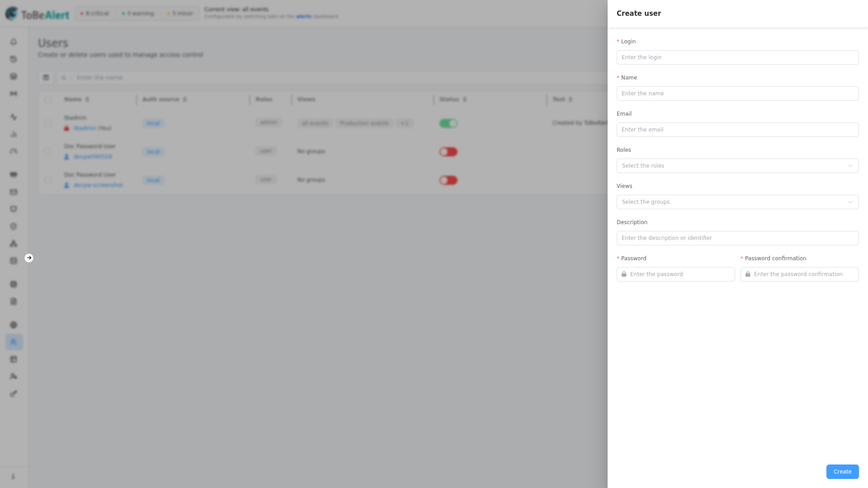The image size is (868, 488).
Task: Click the +1 views tag in tbadmin row
Action: coord(405,123)
